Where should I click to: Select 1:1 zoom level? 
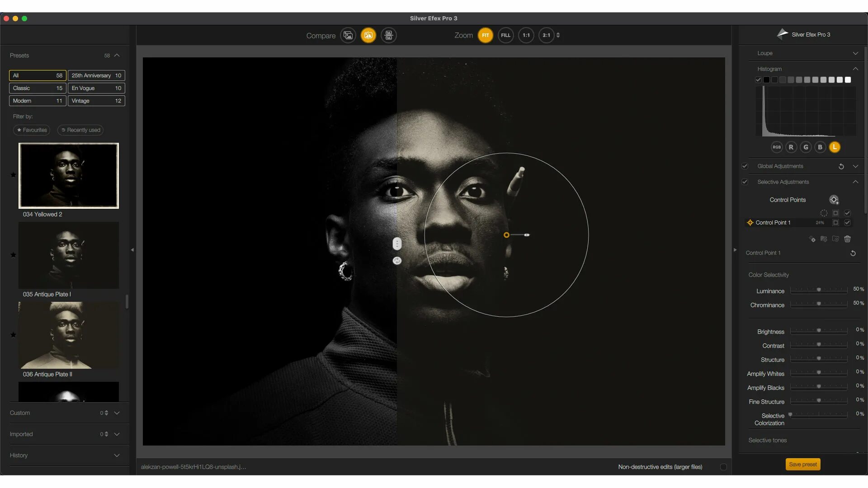point(526,34)
